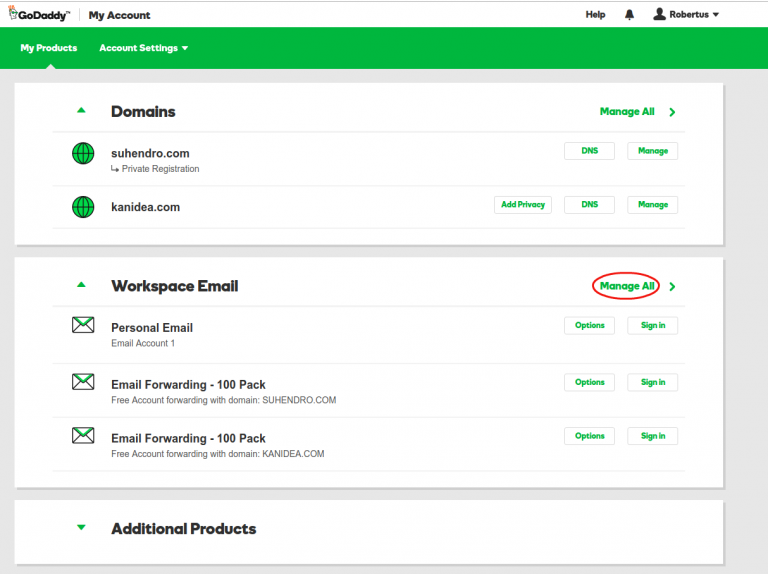Screen dimensions: 768x574
Task: Open the Robertus account dropdown
Action: (686, 15)
